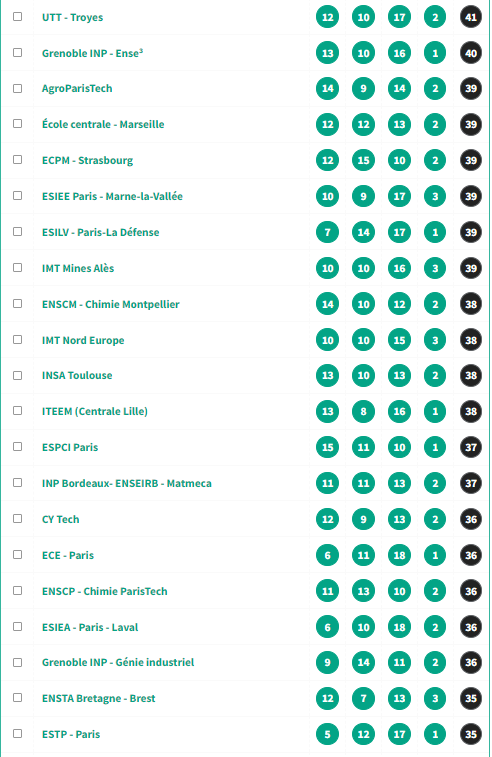Open the Grenoble INP - Ense³ link

coord(92,53)
